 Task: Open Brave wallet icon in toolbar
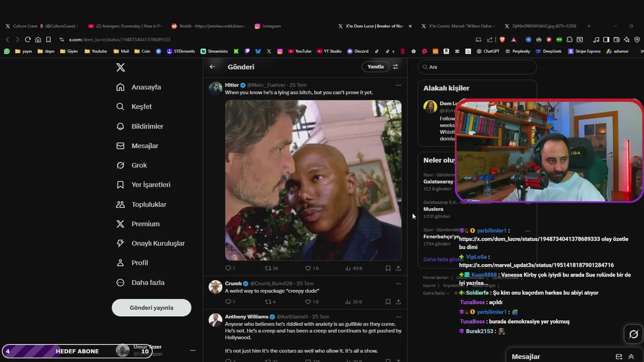pos(616,40)
